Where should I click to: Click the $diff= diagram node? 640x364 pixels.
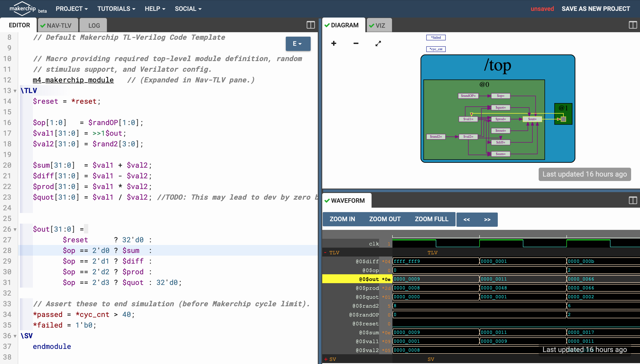pyautogui.click(x=500, y=142)
